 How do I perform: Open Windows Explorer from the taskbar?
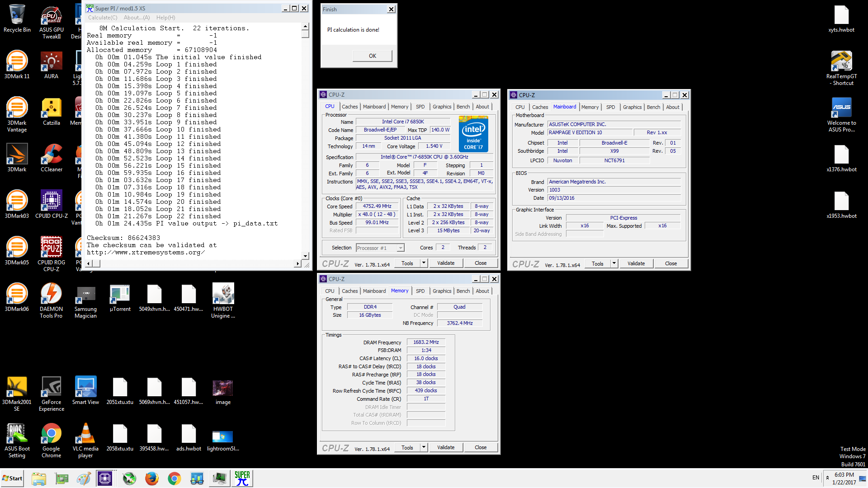(39, 478)
